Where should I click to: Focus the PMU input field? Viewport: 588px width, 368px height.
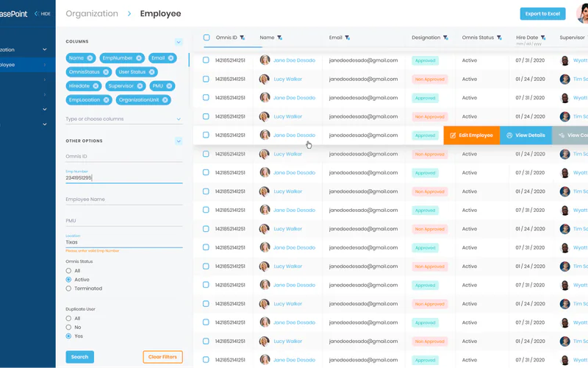pos(123,221)
